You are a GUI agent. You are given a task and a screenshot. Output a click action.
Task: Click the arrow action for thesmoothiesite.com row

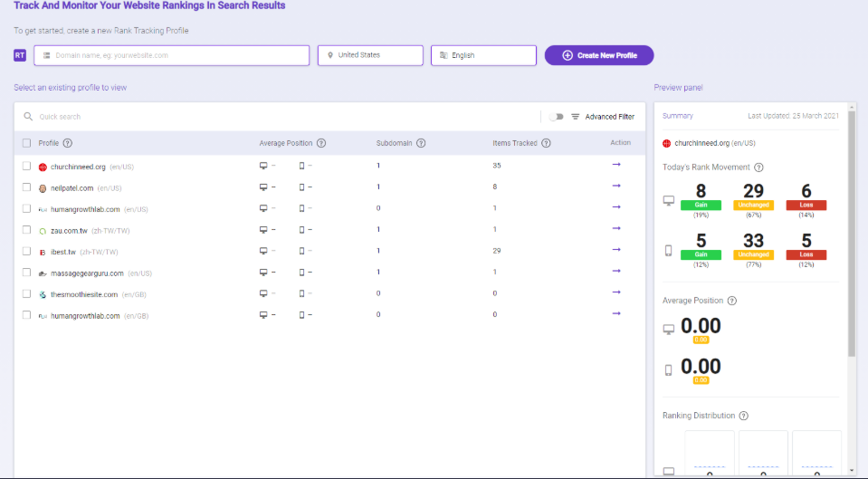(x=616, y=292)
